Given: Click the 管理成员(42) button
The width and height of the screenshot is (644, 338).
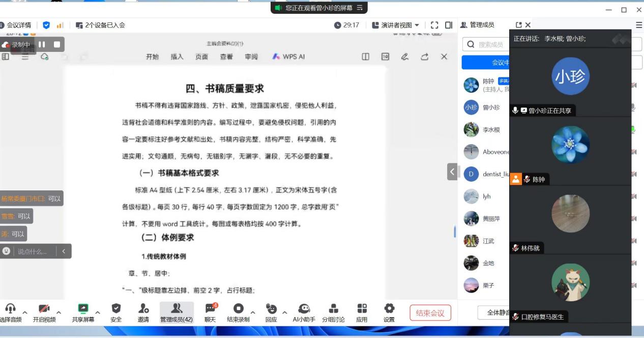Looking at the screenshot, I should click(177, 313).
